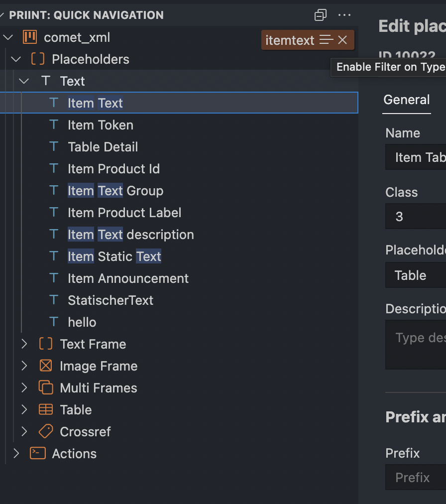Select Item Product Id in the tree

coord(179,168)
